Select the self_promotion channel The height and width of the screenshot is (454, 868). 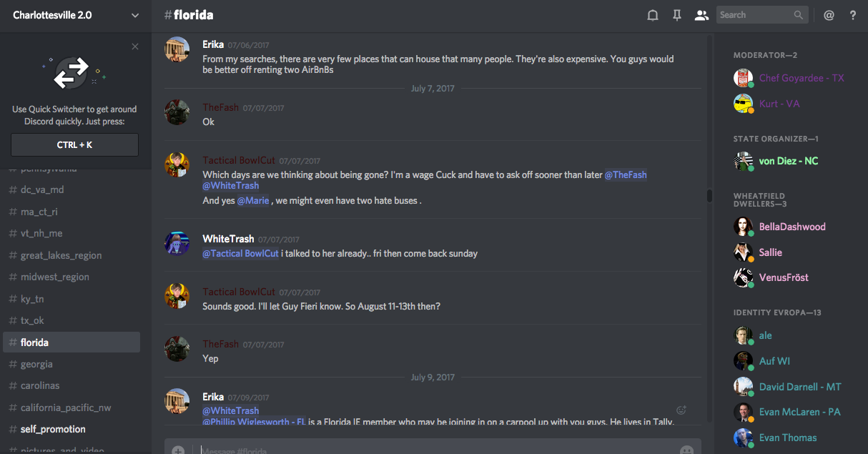53,429
